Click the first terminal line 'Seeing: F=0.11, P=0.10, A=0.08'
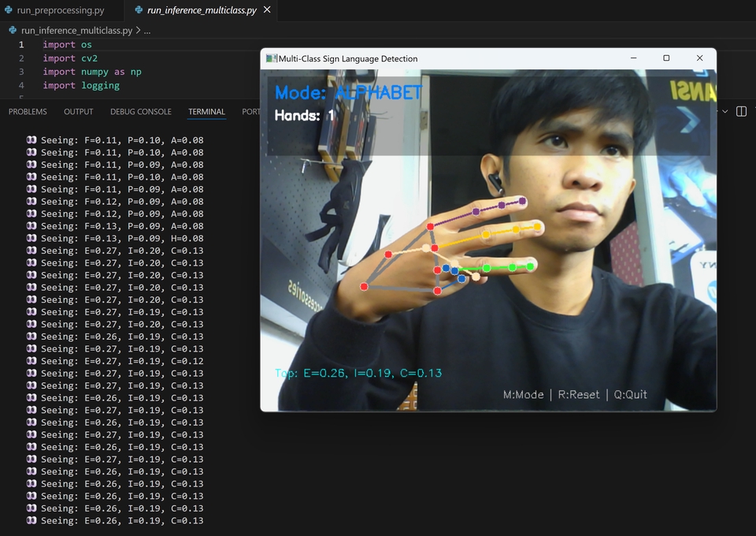Image resolution: width=756 pixels, height=536 pixels. pyautogui.click(x=115, y=140)
